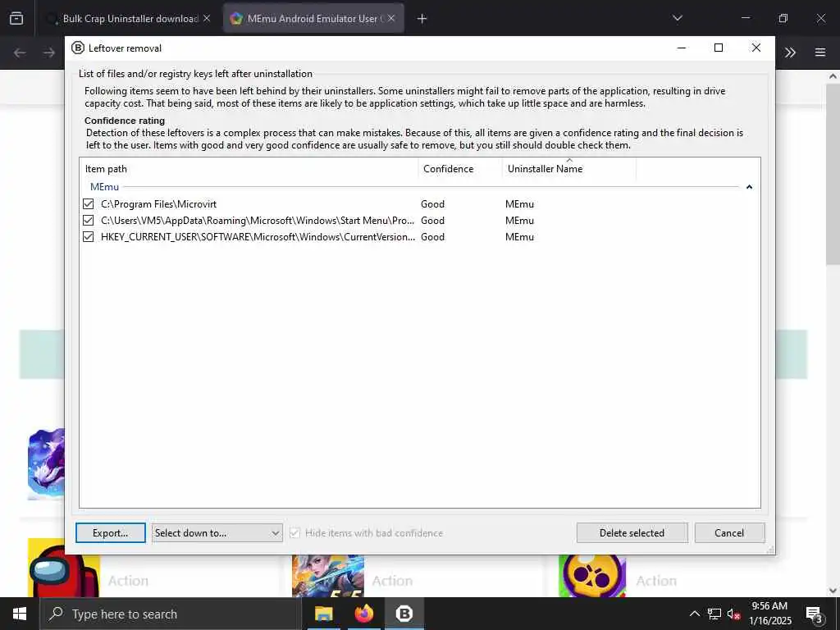Open Bulk Crap Uninstaller from taskbar
Image resolution: width=840 pixels, height=630 pixels.
[404, 614]
